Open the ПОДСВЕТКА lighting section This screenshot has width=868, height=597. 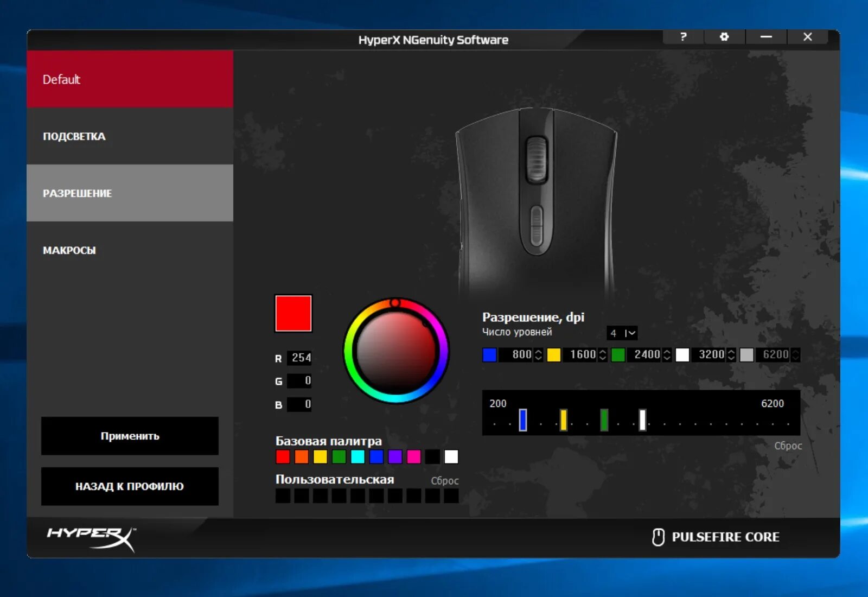[130, 136]
